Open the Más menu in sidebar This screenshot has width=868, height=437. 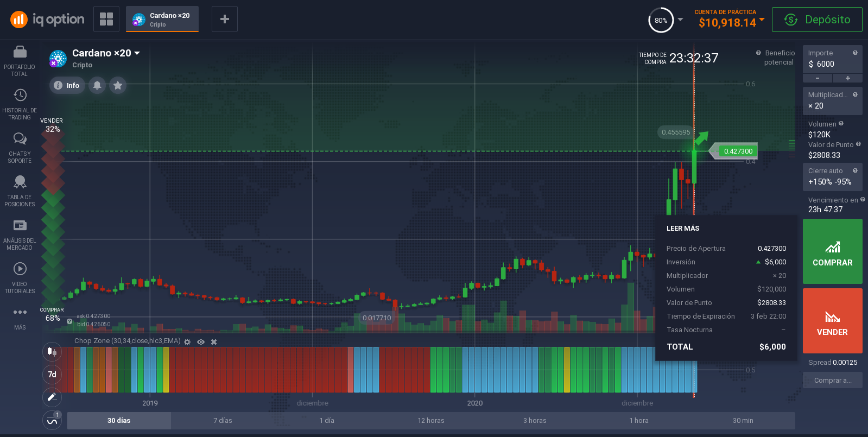point(20,318)
